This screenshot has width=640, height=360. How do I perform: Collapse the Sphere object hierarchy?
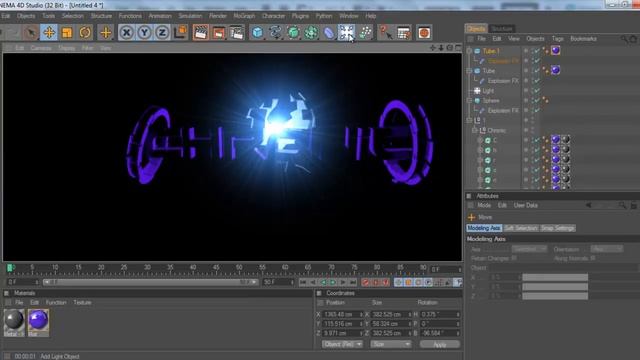pyautogui.click(x=469, y=100)
